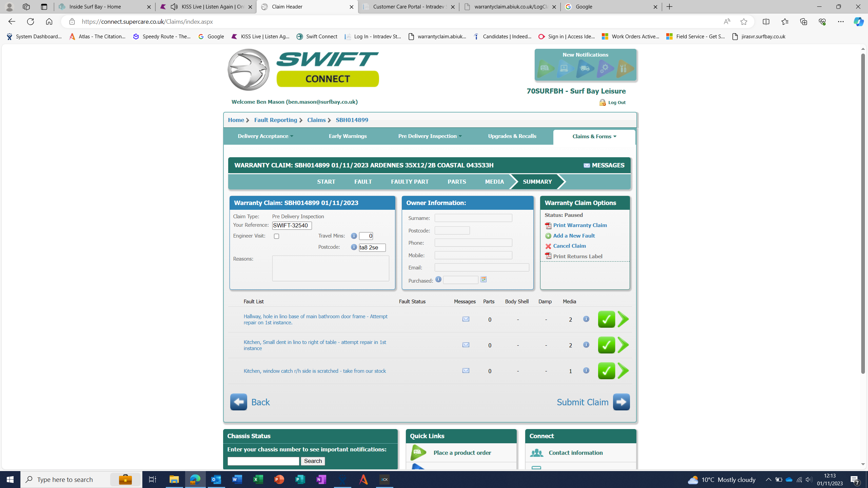This screenshot has height=488, width=868.
Task: Expand Delivery Acceptance dropdown menu
Action: click(x=265, y=136)
